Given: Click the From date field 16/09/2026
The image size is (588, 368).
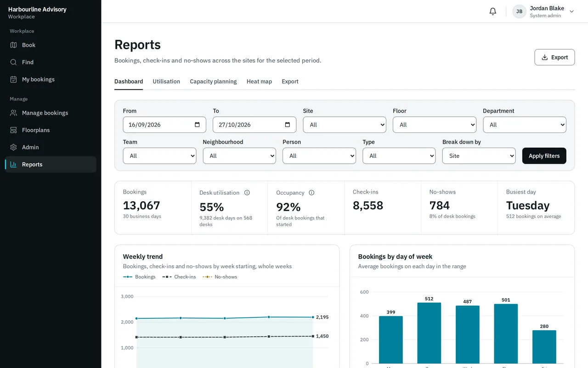Looking at the screenshot, I should pos(164,125).
